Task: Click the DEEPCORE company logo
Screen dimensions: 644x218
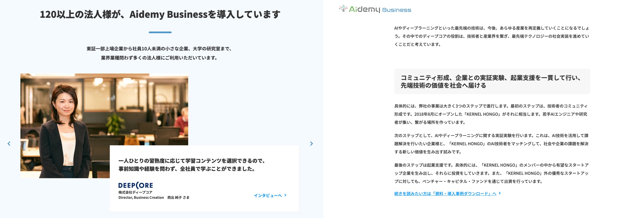Action: (x=136, y=185)
